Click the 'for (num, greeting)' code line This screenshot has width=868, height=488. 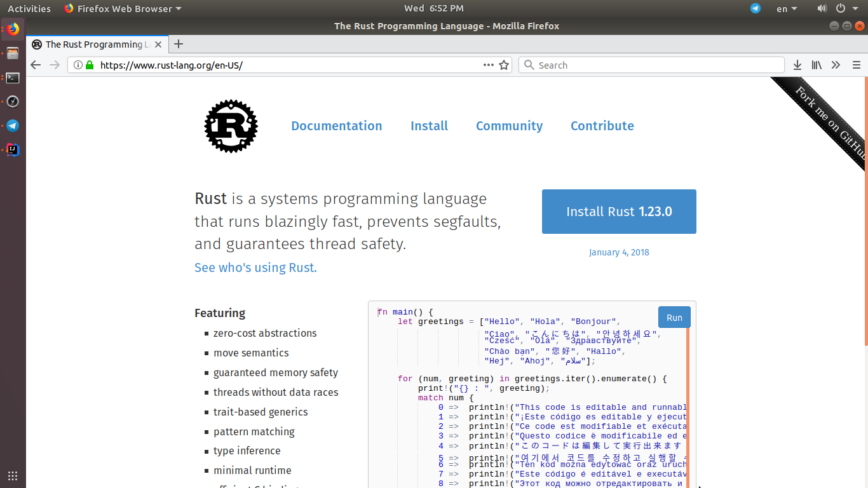(x=532, y=379)
